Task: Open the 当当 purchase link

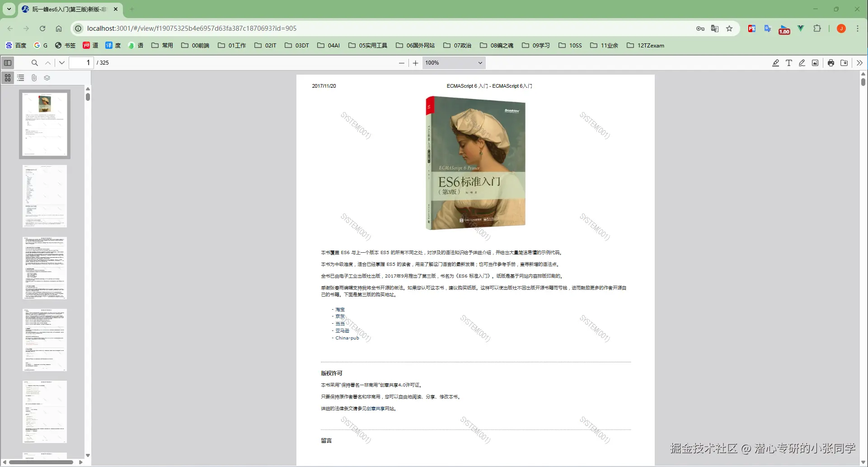Action: click(x=340, y=324)
